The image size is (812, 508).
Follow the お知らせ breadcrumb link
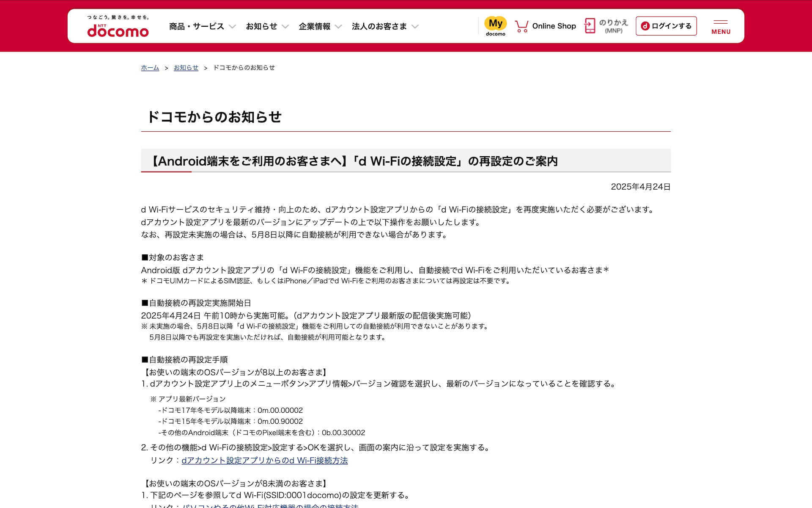point(186,68)
